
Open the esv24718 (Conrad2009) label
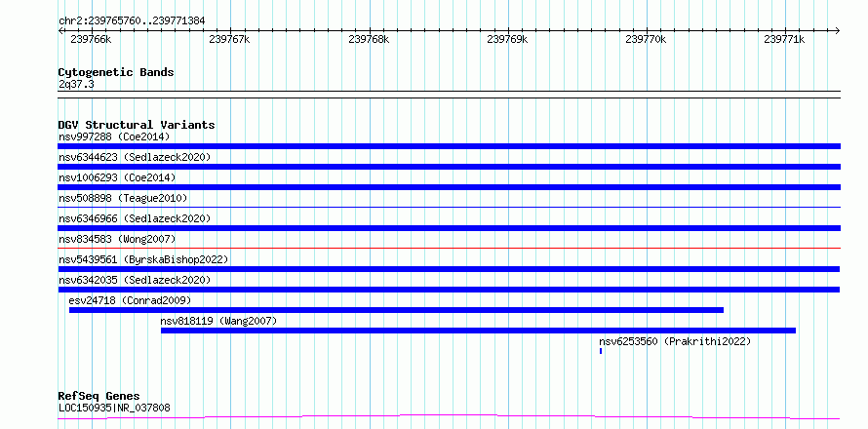pos(130,300)
